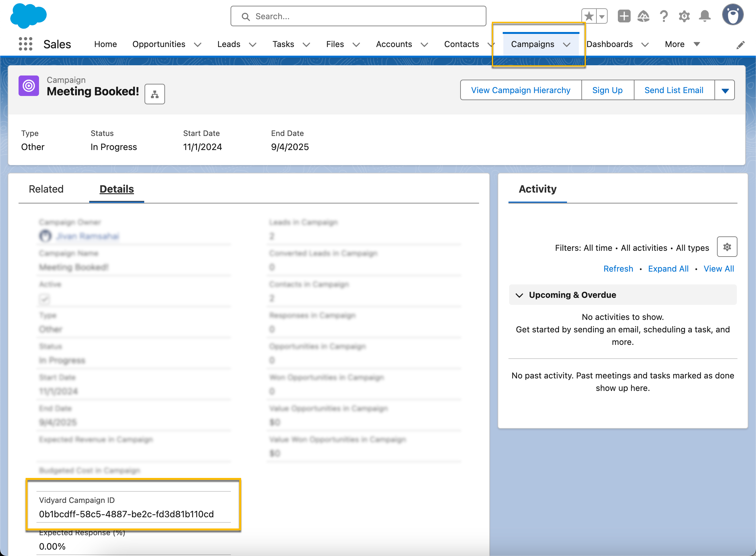Click Send List Email button
Viewport: 756px width, 556px height.
674,90
